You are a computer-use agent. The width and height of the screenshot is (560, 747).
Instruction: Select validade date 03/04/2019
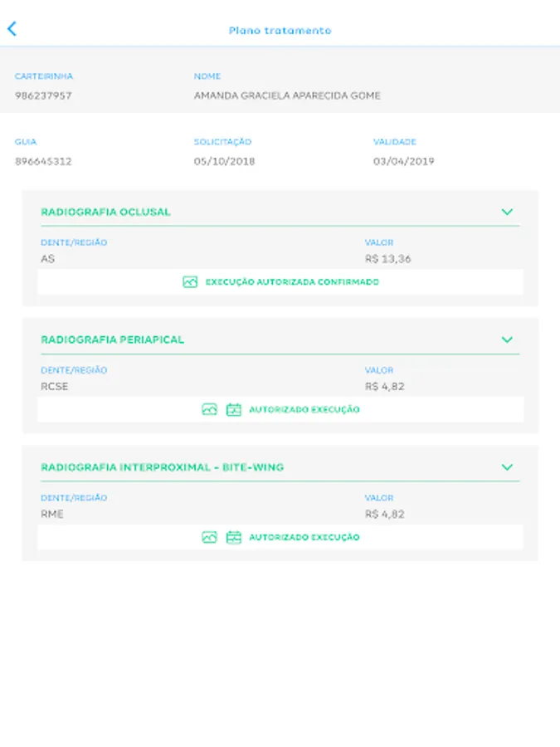point(404,162)
